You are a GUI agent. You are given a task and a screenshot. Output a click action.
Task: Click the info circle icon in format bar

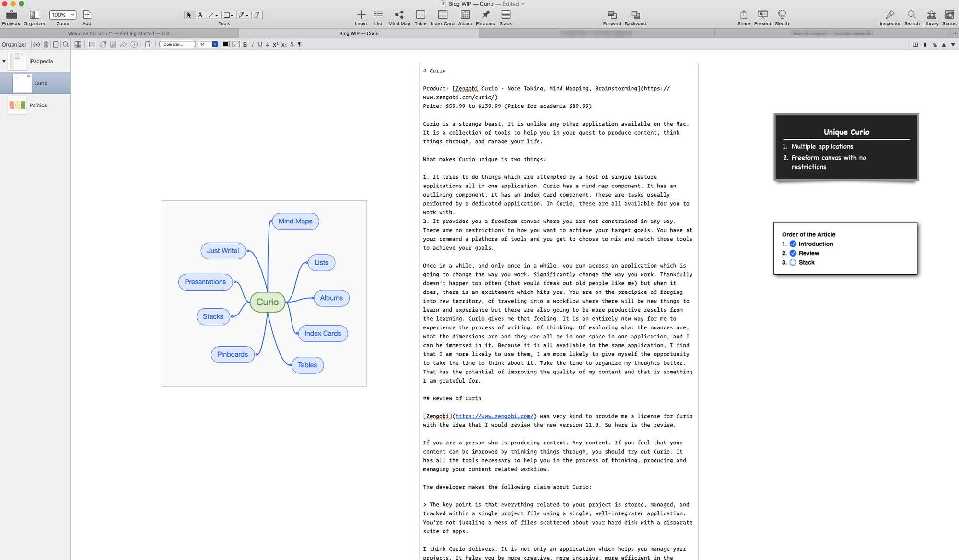134,45
